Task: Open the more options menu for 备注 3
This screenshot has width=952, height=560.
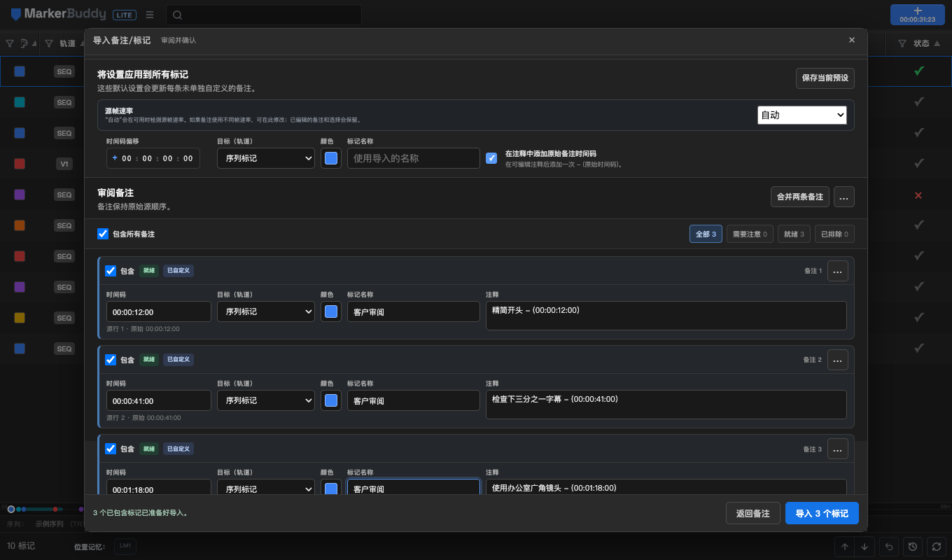Action: click(x=837, y=449)
